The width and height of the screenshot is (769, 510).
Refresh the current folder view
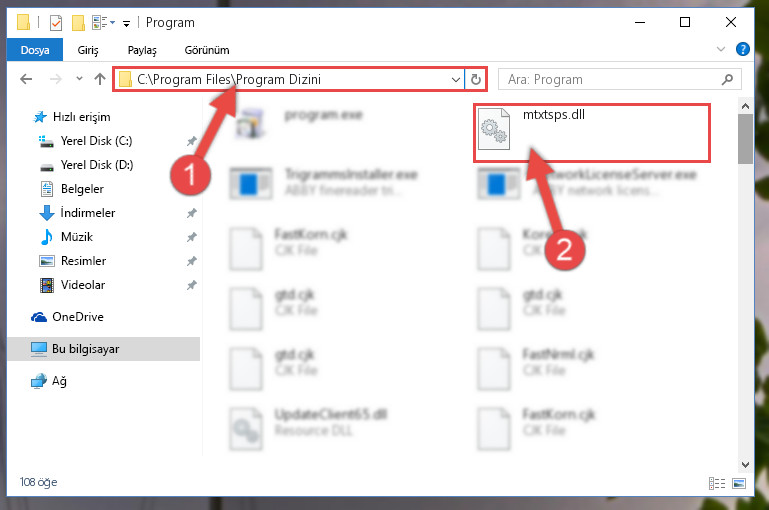tap(475, 79)
